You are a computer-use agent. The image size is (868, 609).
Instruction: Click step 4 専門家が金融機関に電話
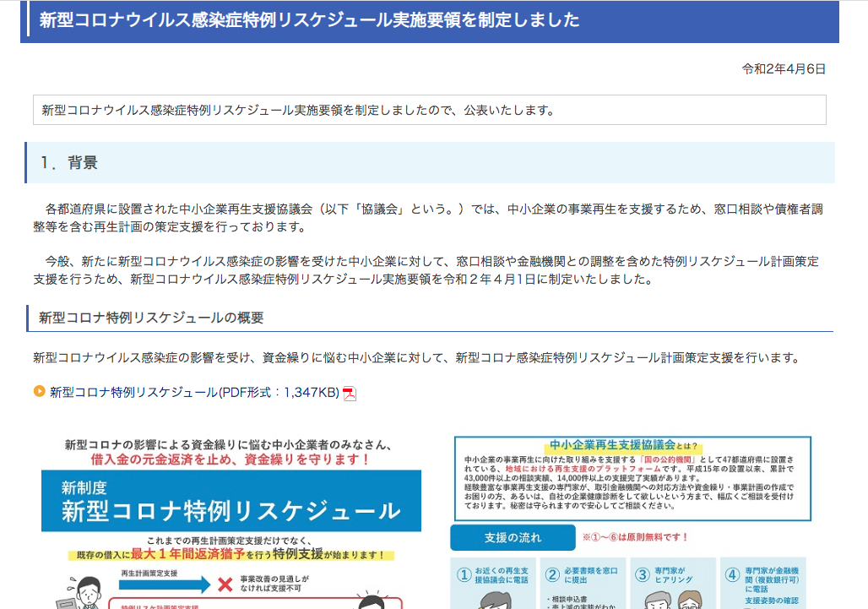click(763, 583)
